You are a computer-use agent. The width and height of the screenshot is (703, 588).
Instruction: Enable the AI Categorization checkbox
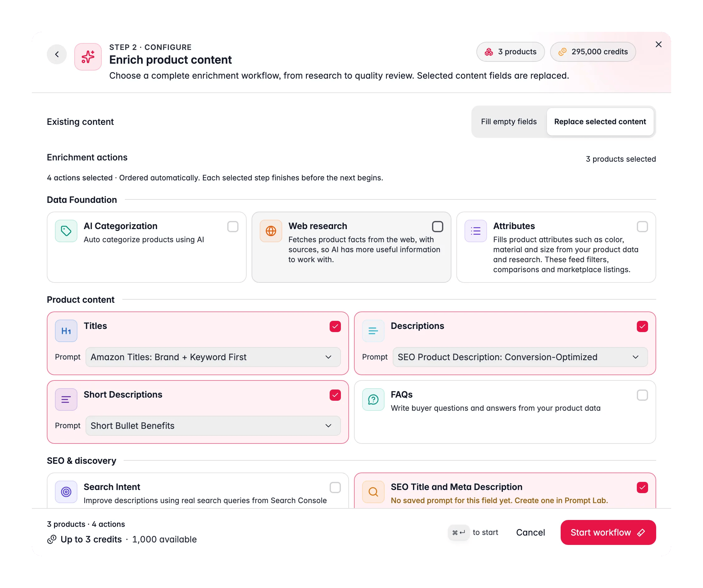[x=233, y=227]
